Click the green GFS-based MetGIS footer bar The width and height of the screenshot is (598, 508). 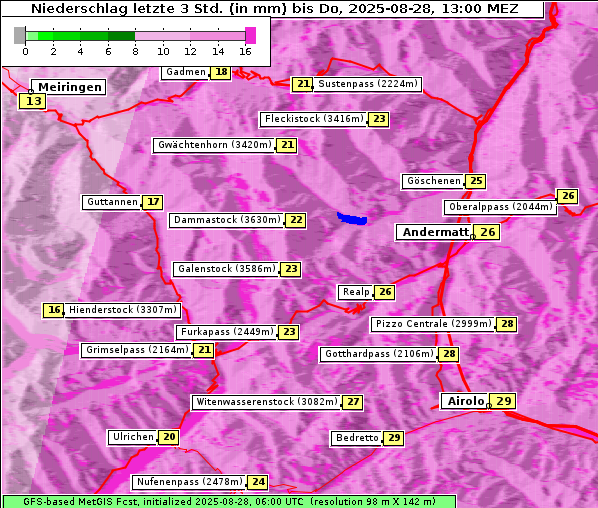coord(229,501)
